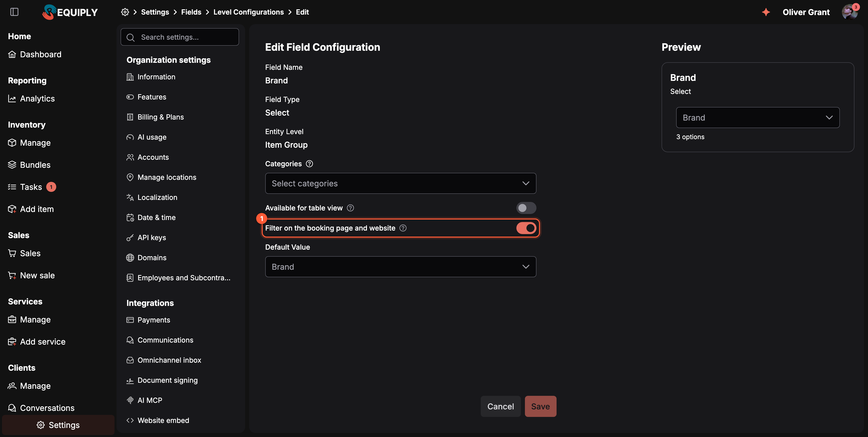The image size is (868, 437).
Task: Open AI usage settings
Action: tap(146, 137)
